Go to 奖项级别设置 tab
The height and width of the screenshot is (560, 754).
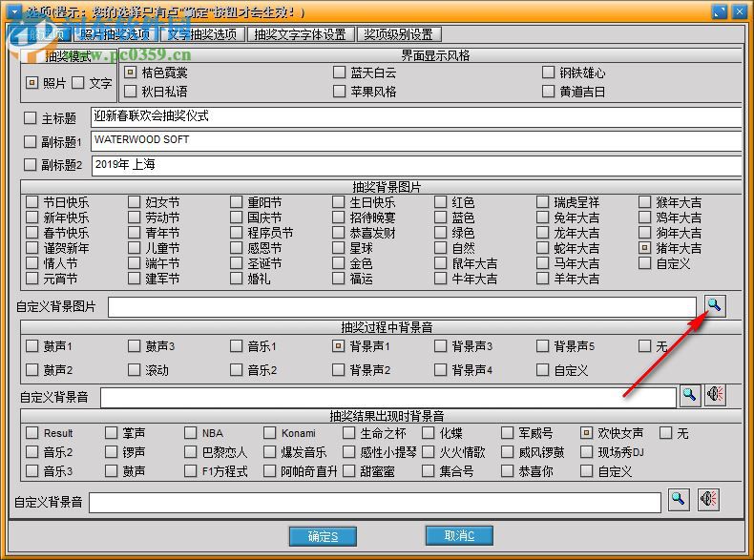tap(399, 34)
